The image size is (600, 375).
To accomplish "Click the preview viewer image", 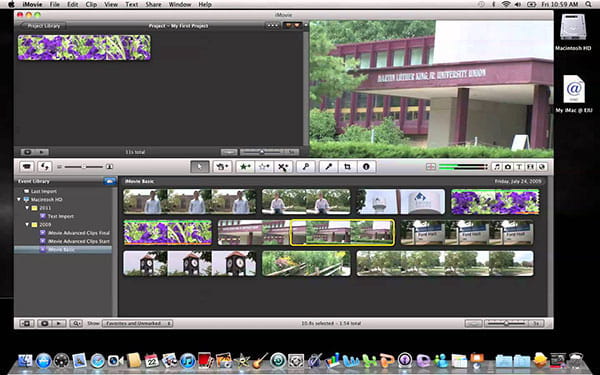I will point(431,89).
